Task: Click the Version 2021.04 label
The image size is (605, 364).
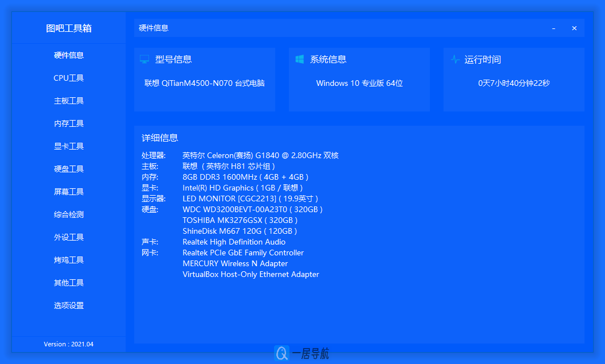Action: (68, 344)
